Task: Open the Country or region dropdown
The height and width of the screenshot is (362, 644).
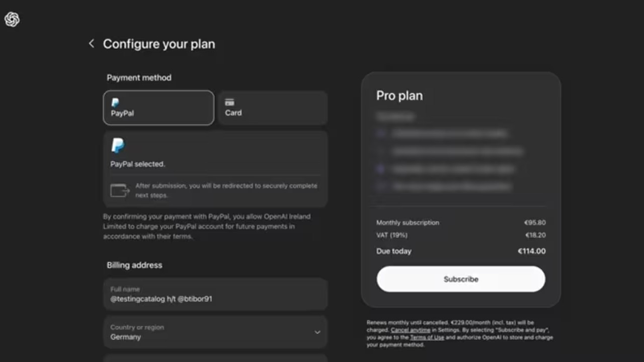Action: pyautogui.click(x=215, y=332)
